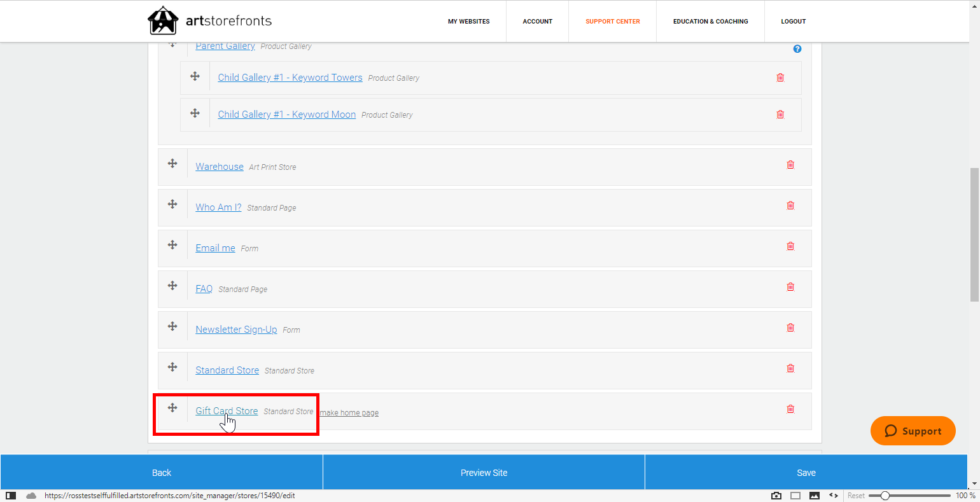The width and height of the screenshot is (980, 502).
Task: Remove the FAQ page via trash icon
Action: click(x=790, y=287)
